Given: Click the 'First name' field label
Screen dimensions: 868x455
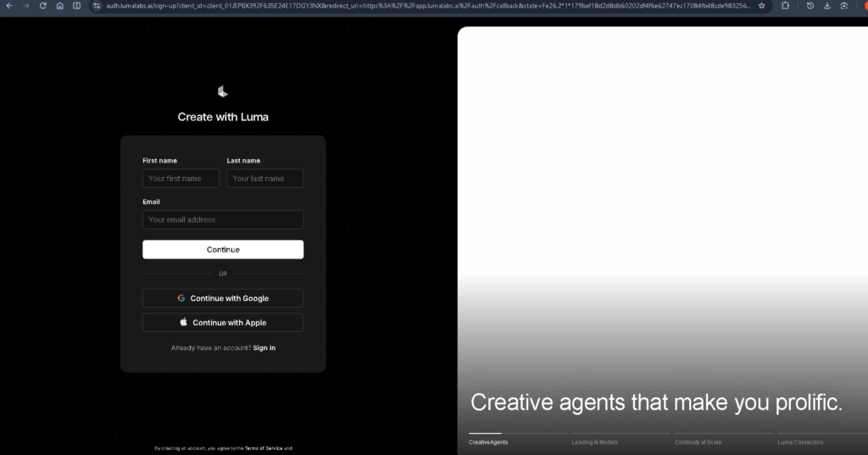Looking at the screenshot, I should click(x=160, y=160).
